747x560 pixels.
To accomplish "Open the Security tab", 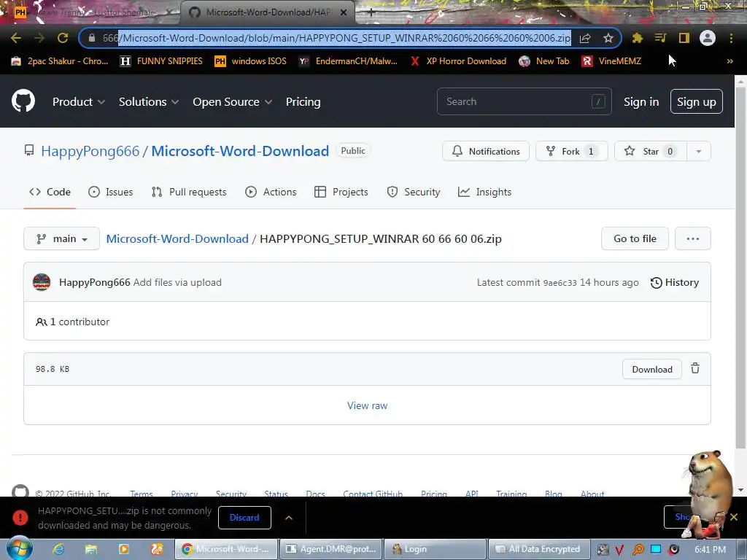I will click(x=413, y=192).
